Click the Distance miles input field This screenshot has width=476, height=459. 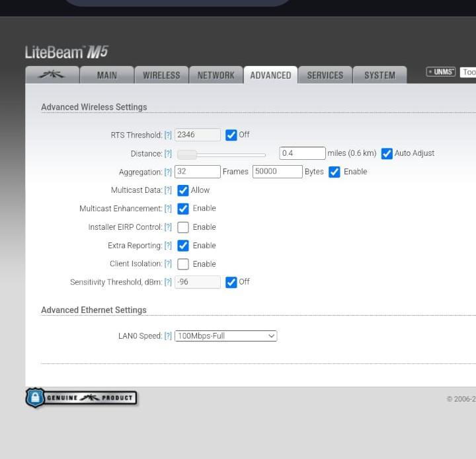302,153
